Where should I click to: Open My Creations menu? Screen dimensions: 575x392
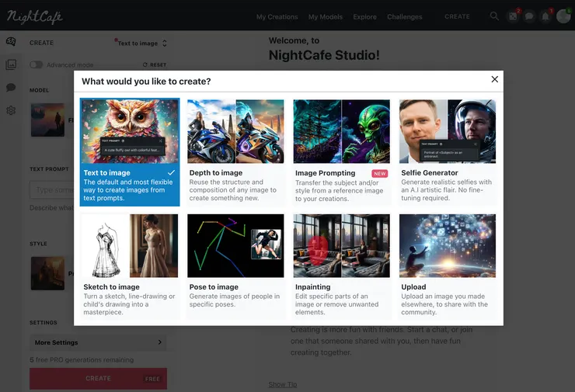click(277, 17)
